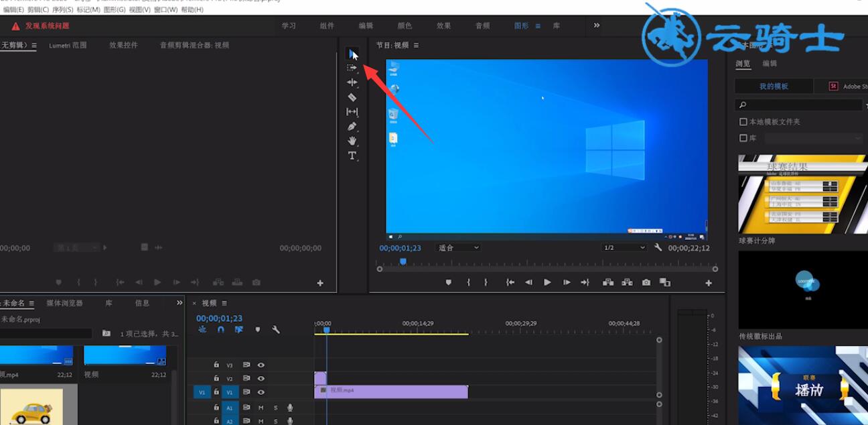Open the program monitor settings wrench
This screenshot has width=868, height=425.
click(x=658, y=248)
